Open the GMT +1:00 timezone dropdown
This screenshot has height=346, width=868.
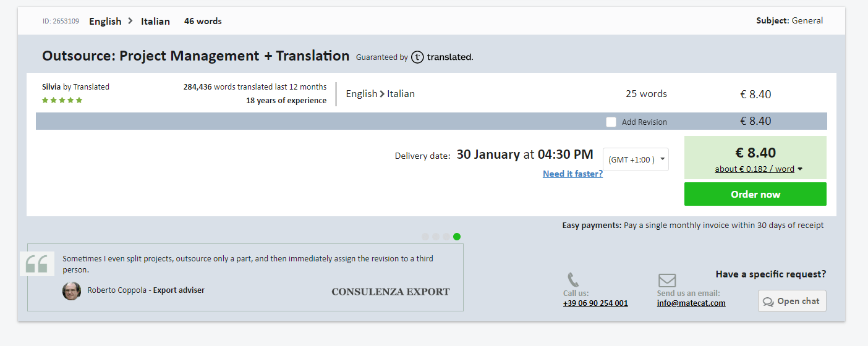click(636, 159)
